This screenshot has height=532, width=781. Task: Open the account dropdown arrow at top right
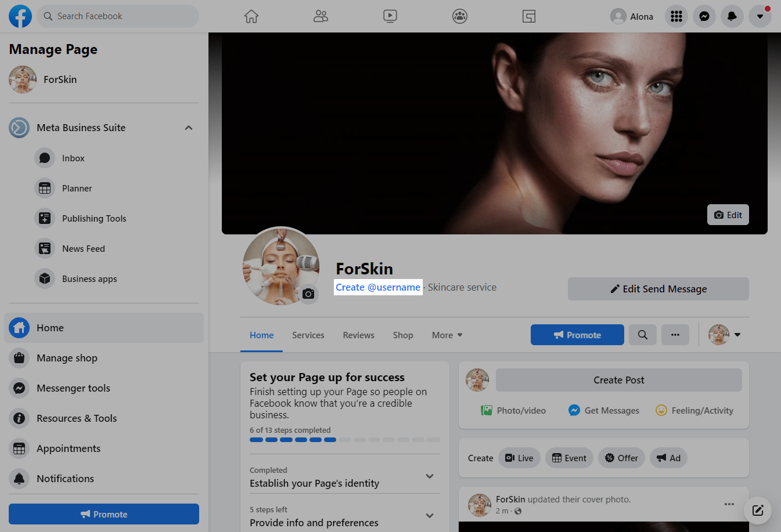tap(760, 16)
